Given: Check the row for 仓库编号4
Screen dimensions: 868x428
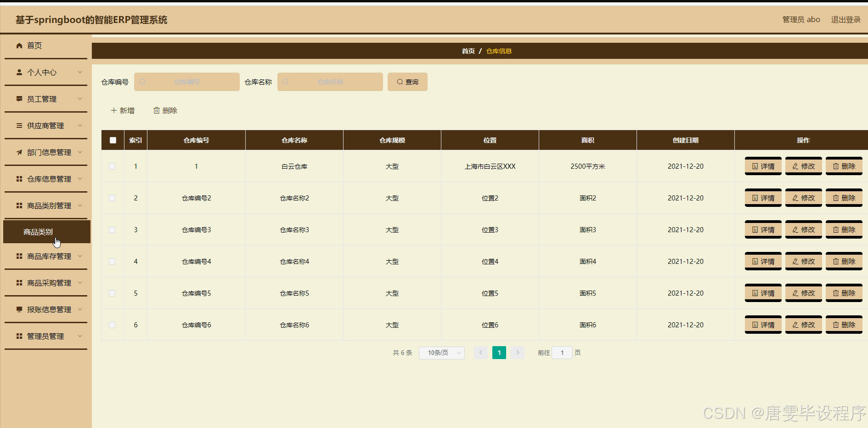Looking at the screenshot, I should [112, 262].
